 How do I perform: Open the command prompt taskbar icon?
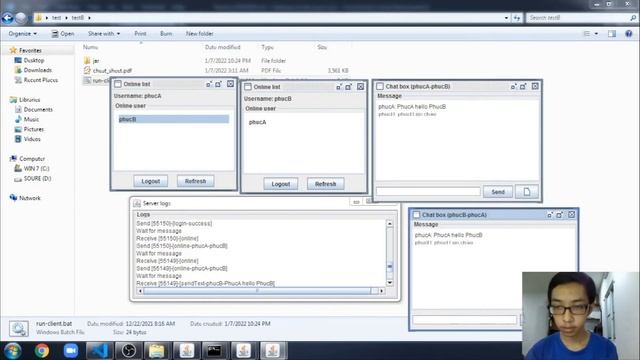tap(214, 351)
